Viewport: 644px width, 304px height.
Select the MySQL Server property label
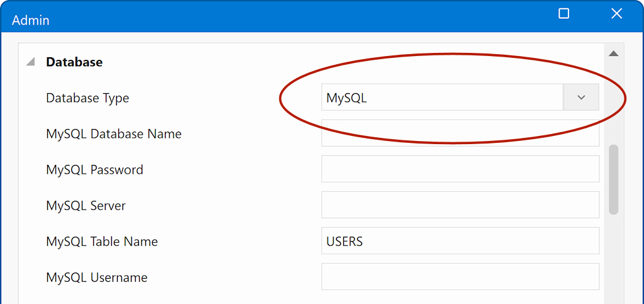click(x=86, y=206)
